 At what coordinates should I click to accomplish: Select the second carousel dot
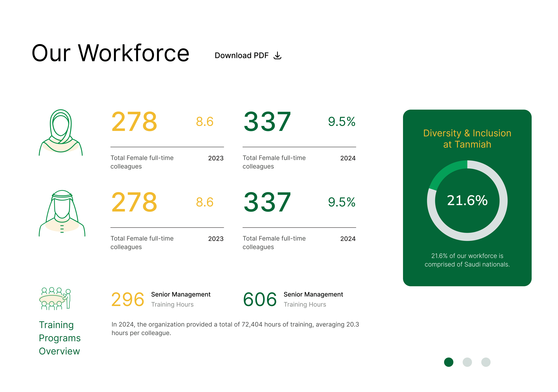[467, 362]
